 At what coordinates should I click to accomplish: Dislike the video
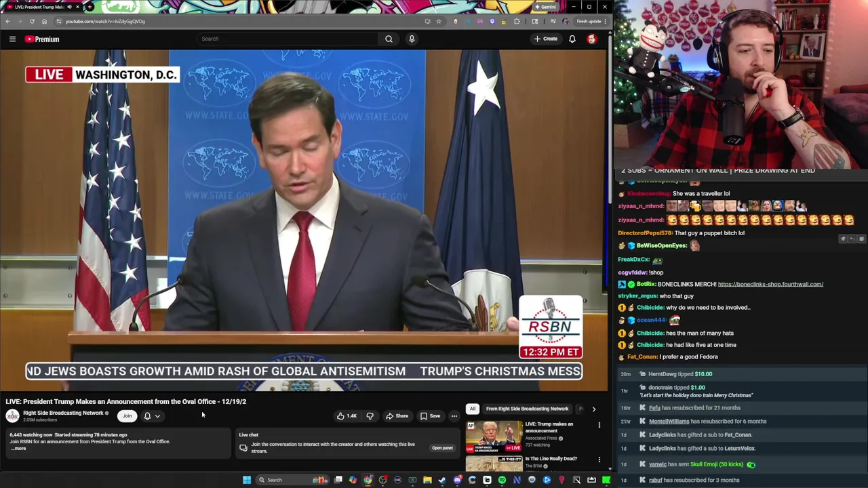(370, 416)
